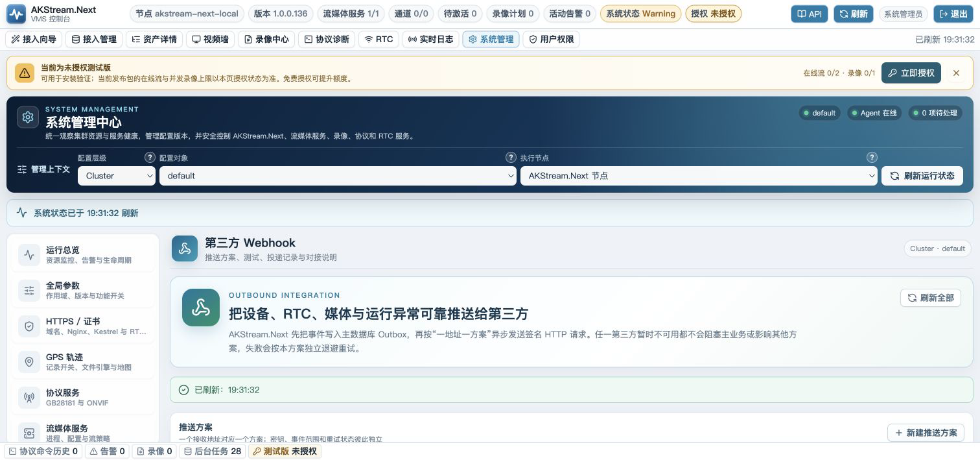Open GPS 轨迹 sidebar item
Viewport: 980px width, 460px height.
tap(83, 362)
